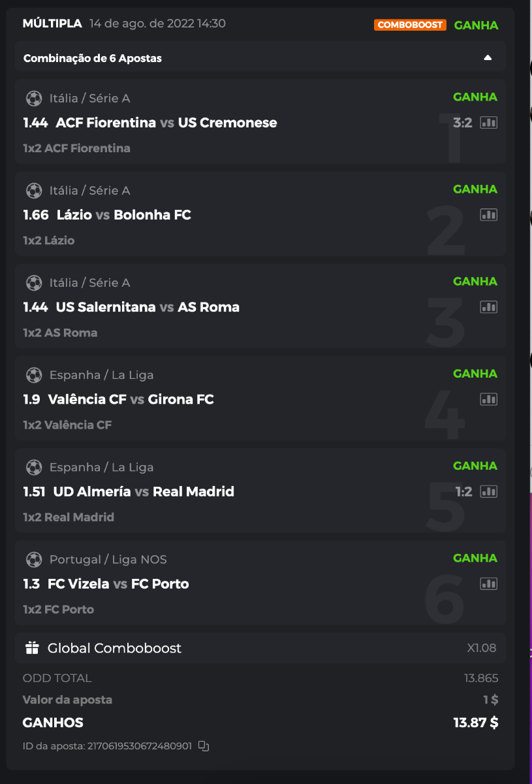
Task: Click the Global Comboboost row
Action: [x=261, y=648]
